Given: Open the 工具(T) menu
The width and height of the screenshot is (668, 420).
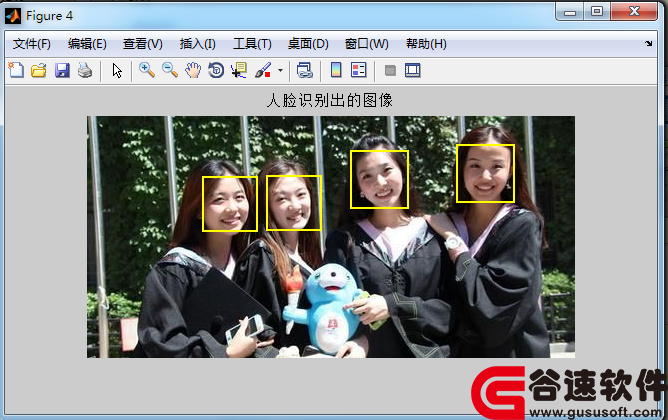Looking at the screenshot, I should tap(252, 43).
